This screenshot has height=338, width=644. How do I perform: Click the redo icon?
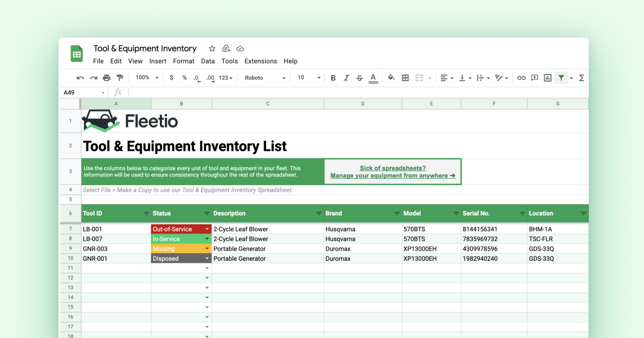(93, 78)
